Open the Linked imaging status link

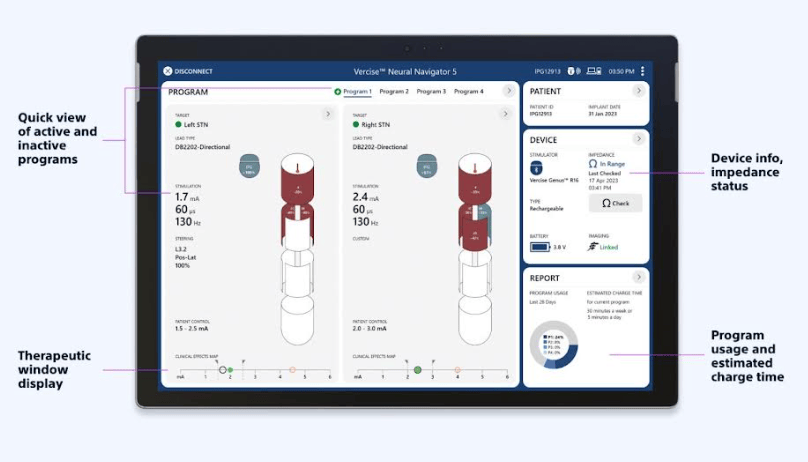tap(609, 247)
